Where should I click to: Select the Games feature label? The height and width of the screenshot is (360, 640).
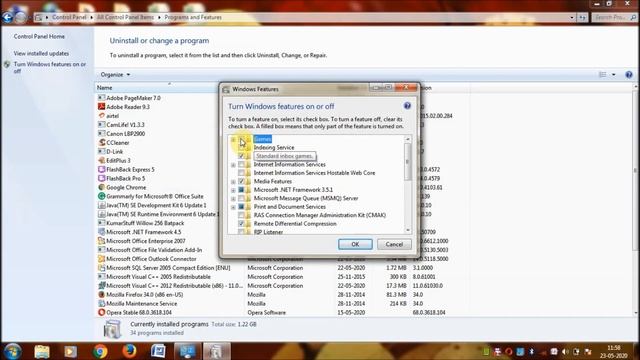point(262,139)
